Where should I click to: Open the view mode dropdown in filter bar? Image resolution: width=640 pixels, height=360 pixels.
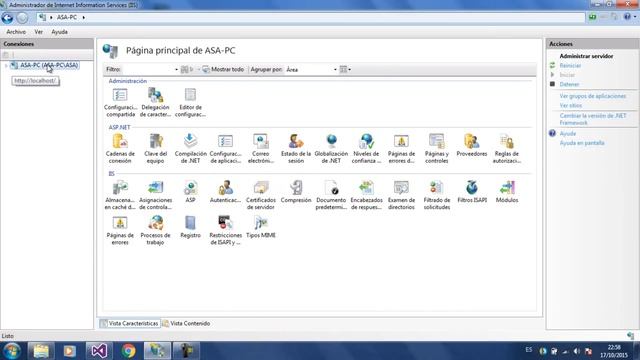[345, 69]
